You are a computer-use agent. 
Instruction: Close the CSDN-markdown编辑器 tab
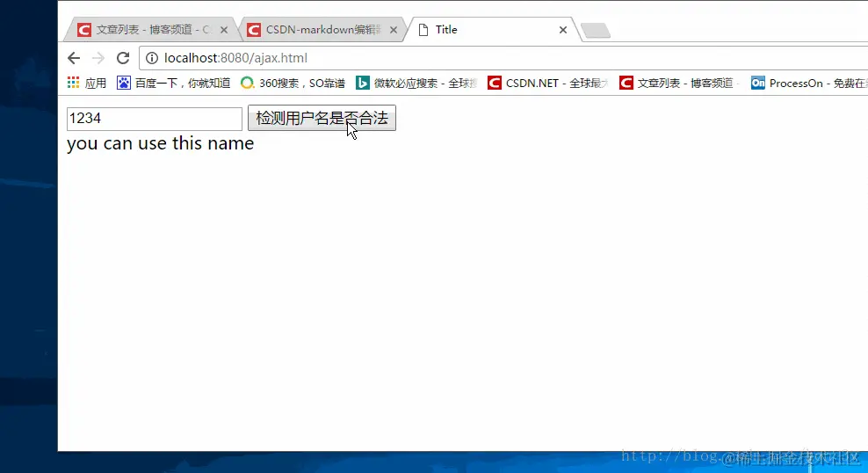[393, 30]
